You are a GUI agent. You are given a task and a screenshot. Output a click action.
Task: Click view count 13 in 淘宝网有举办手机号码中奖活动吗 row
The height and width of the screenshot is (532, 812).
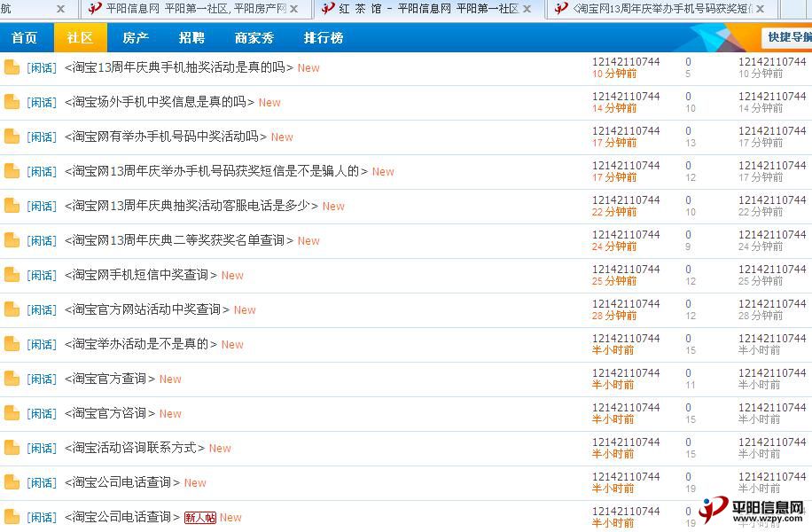(x=691, y=143)
